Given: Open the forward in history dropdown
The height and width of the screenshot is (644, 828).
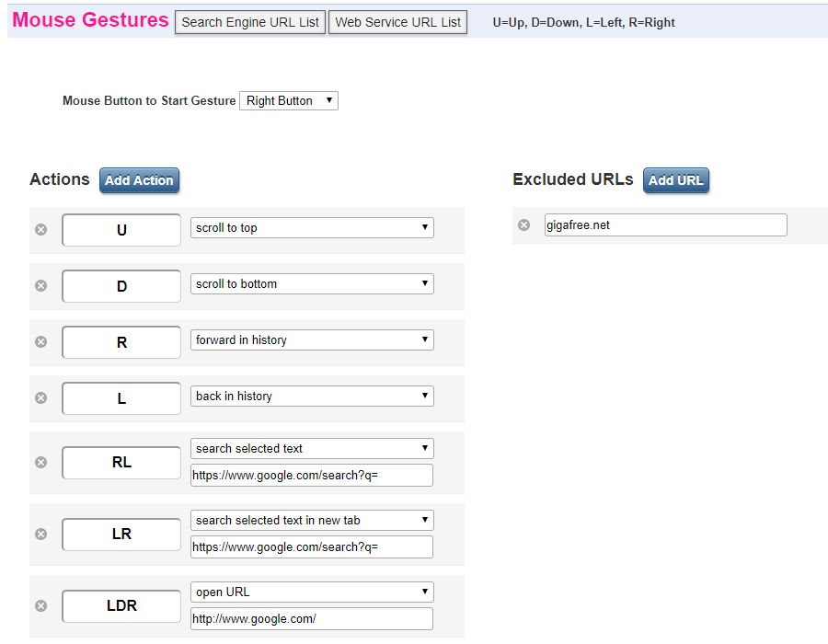Looking at the screenshot, I should [x=312, y=340].
